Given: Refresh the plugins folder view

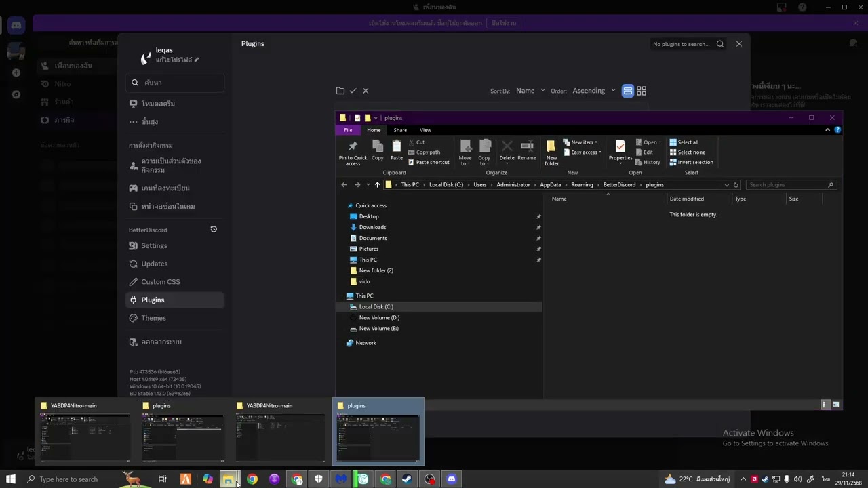Looking at the screenshot, I should click(736, 185).
